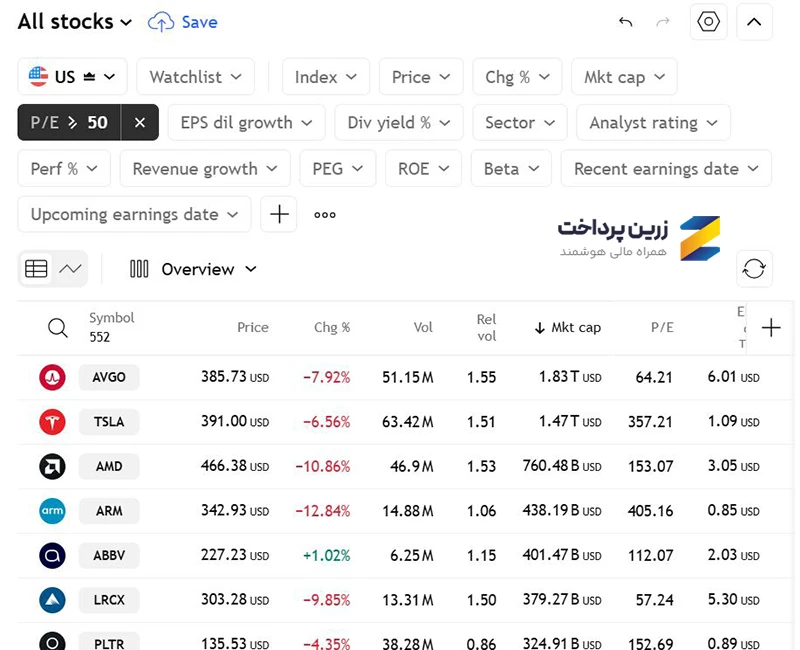This screenshot has height=650, width=800.
Task: Open the Overview column set menu
Action: tap(193, 269)
